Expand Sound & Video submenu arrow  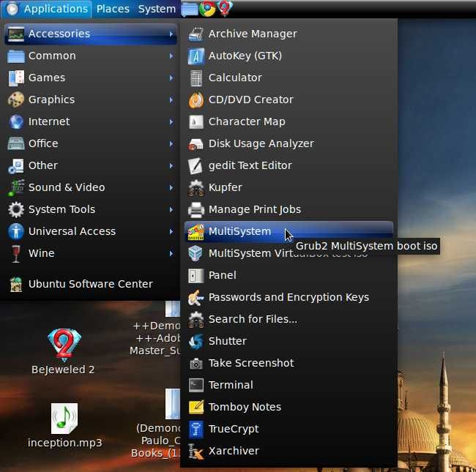click(171, 188)
